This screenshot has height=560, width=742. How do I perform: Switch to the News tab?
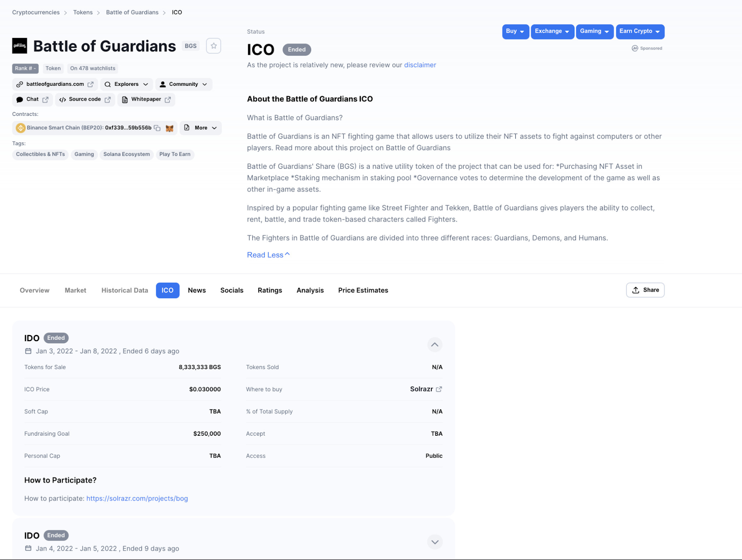[x=197, y=290]
